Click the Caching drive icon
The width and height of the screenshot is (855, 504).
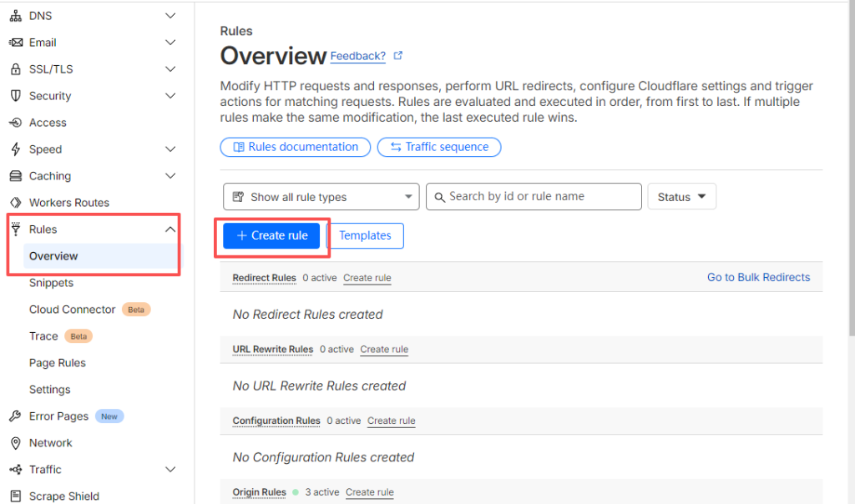tap(14, 176)
